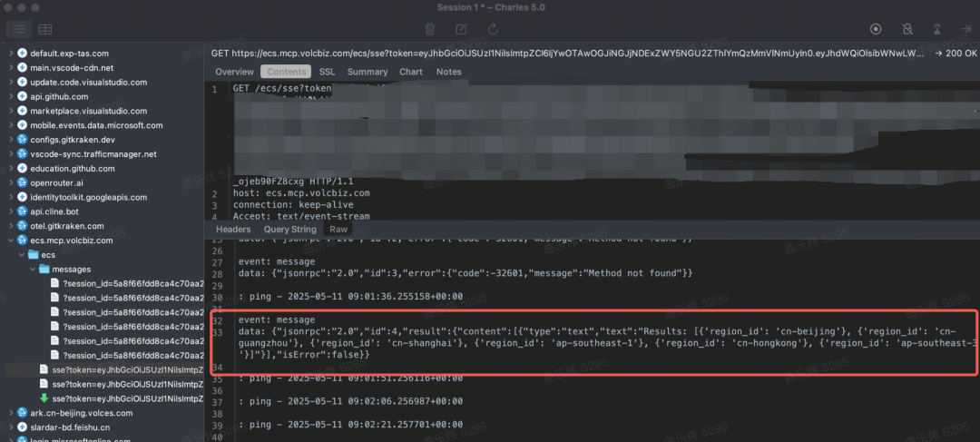Screen dimensions: 980x442
Task: Click lightning icon beside marketplace.visualstudio.com
Action: tap(23, 112)
